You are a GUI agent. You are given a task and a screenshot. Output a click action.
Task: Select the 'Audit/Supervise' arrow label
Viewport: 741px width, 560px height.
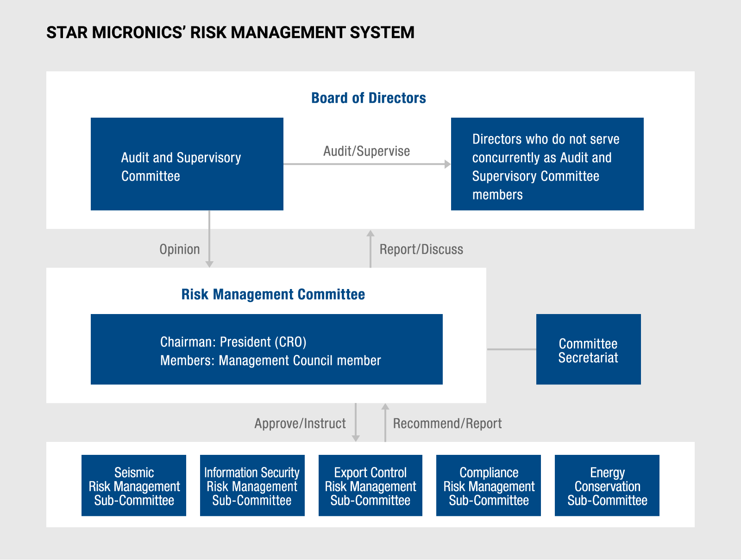366,151
